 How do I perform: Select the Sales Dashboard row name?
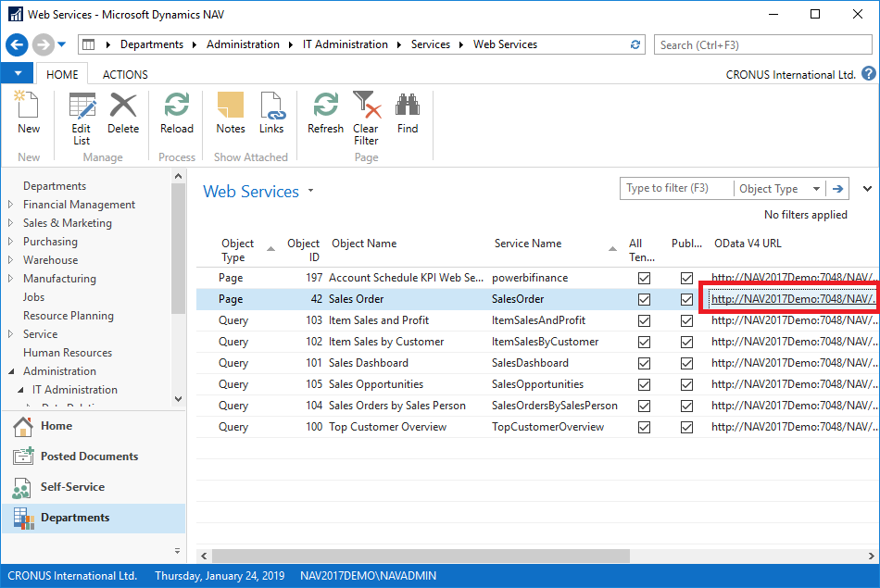coord(368,363)
